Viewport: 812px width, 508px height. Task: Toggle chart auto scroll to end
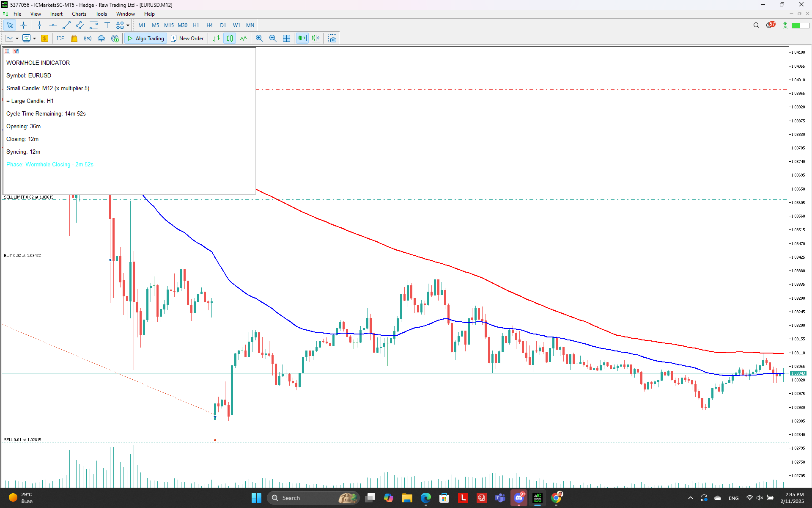tap(302, 39)
